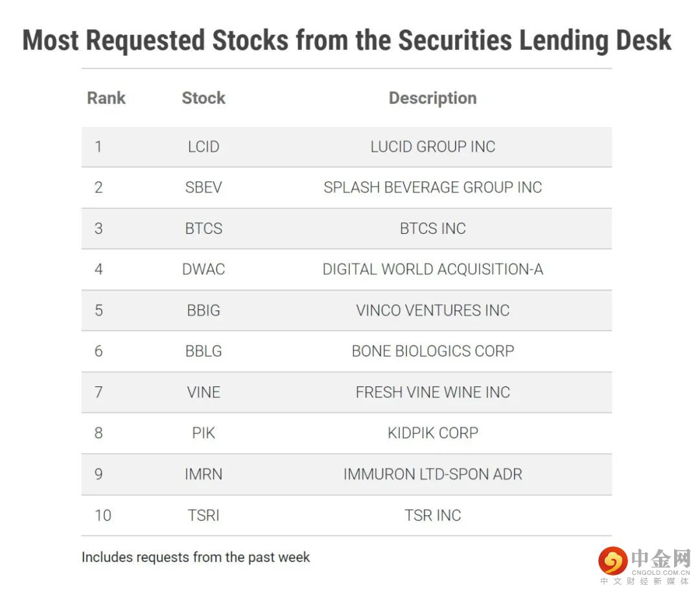
Task: Click LUCID GROUP INC description
Action: (x=432, y=146)
